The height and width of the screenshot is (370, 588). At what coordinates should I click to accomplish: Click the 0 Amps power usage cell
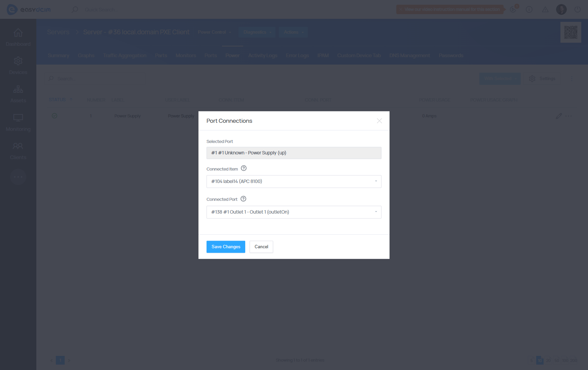(429, 116)
